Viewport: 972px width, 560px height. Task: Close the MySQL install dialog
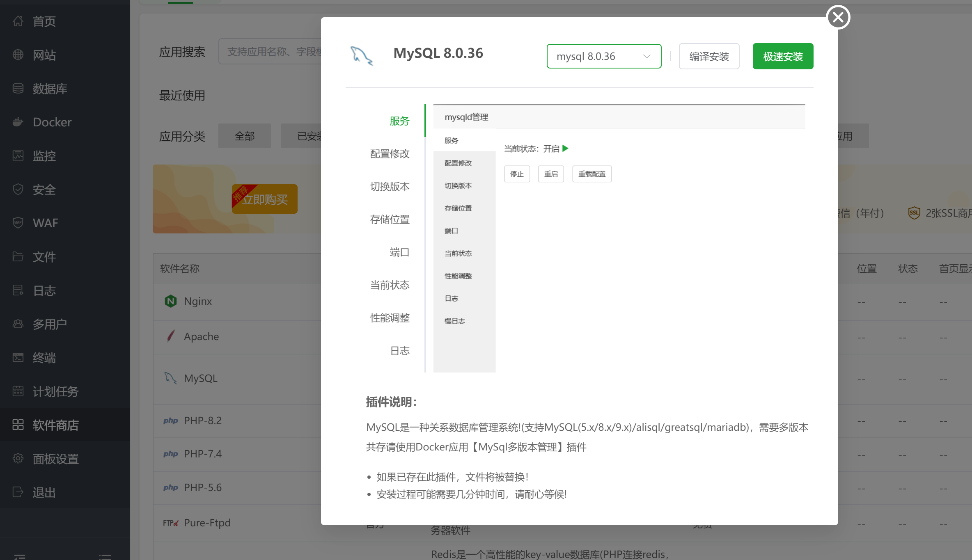(838, 17)
